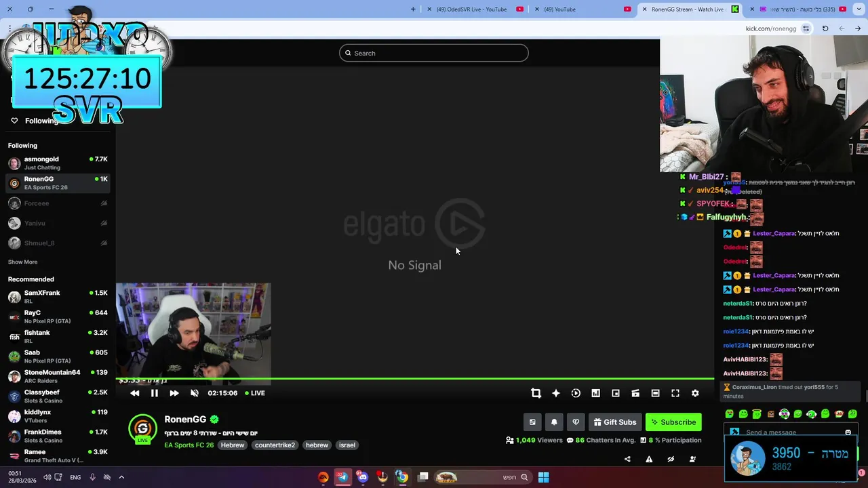Open Saab recommended channel
Screen dimensions: 868x488
[58, 356]
